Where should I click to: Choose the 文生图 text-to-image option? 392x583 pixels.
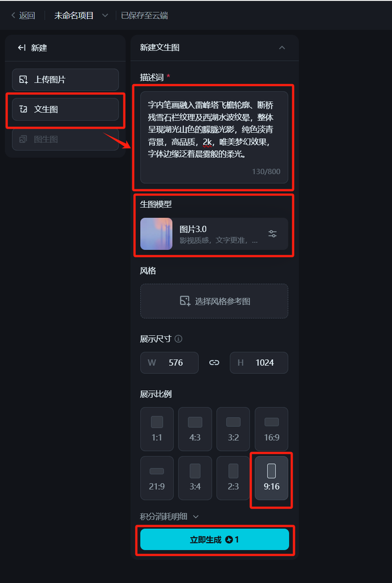click(x=65, y=109)
